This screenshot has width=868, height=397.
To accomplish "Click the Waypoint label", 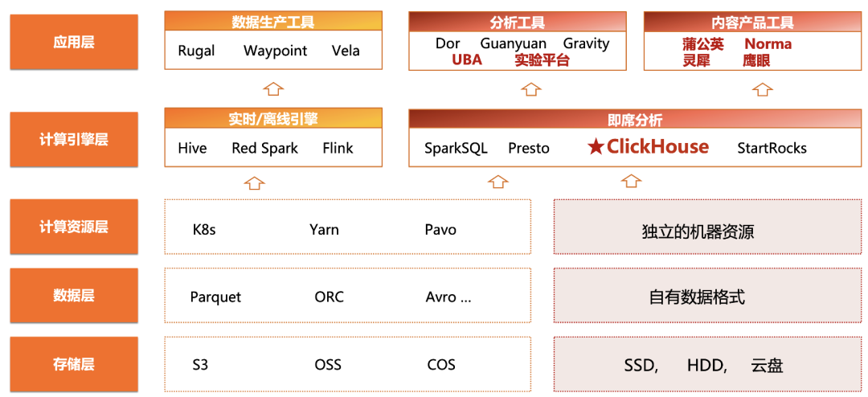I will [275, 51].
